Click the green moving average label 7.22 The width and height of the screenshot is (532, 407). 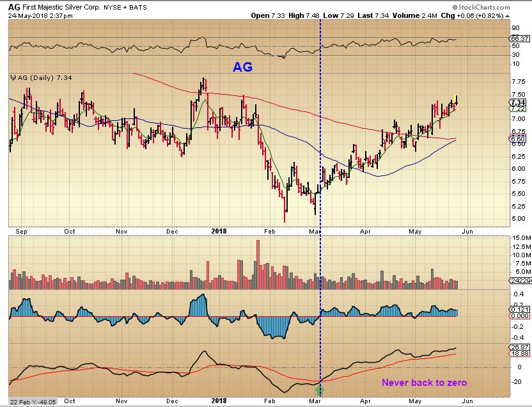pos(518,109)
